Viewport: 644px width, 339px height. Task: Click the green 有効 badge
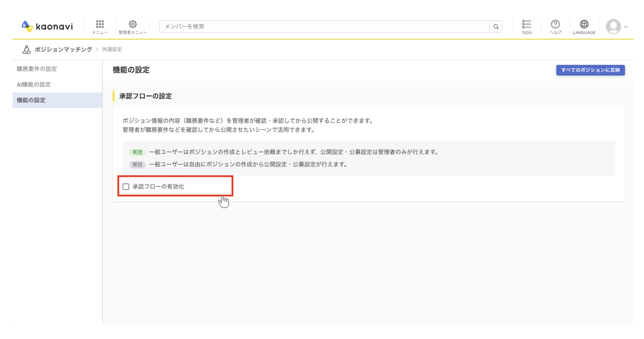point(137,152)
